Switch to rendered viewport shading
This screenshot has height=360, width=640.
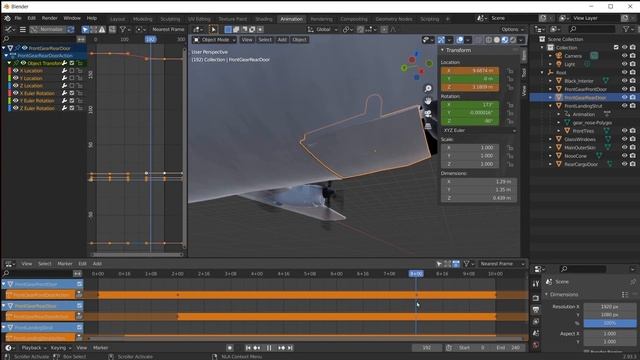[513, 40]
